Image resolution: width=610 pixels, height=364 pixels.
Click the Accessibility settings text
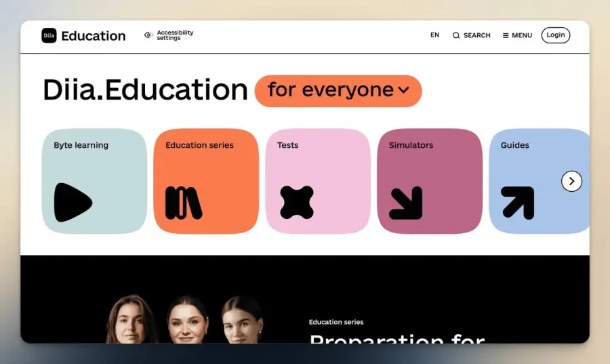tap(175, 35)
